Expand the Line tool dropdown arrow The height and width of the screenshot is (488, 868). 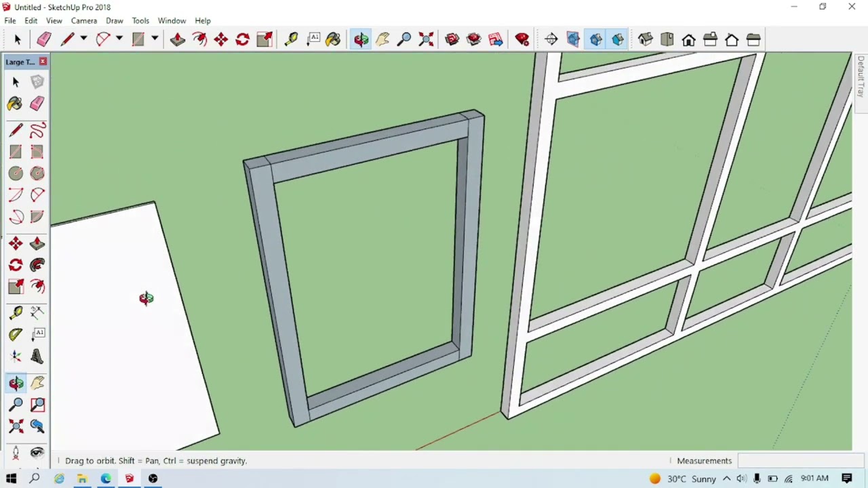click(x=83, y=39)
